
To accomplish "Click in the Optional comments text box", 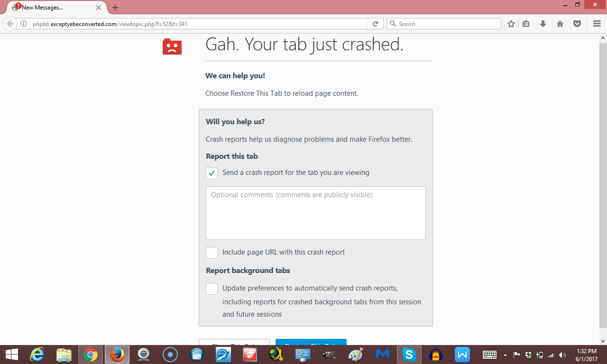I will click(x=315, y=213).
